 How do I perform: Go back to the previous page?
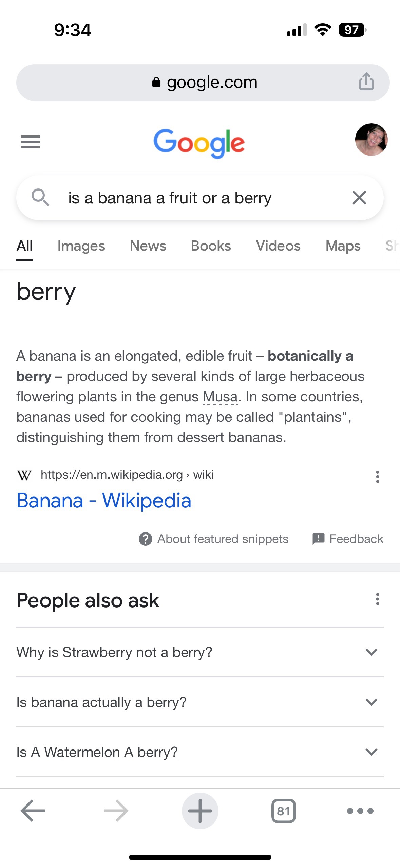[x=33, y=811]
